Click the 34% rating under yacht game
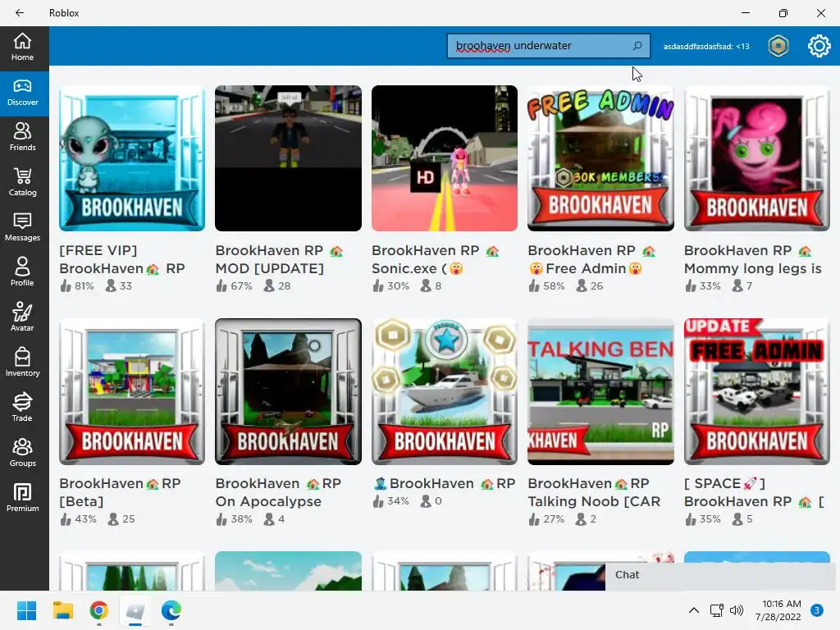The image size is (840, 630). point(391,501)
